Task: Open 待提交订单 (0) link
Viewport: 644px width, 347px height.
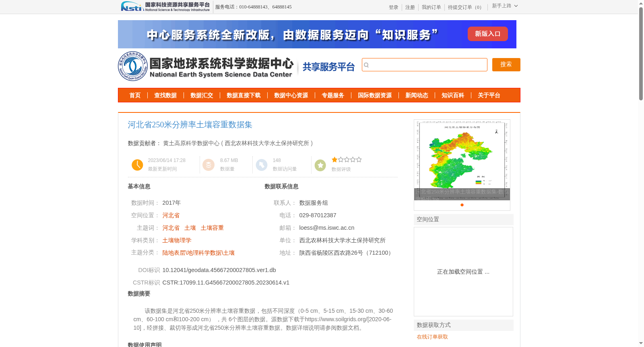Action: tap(466, 7)
